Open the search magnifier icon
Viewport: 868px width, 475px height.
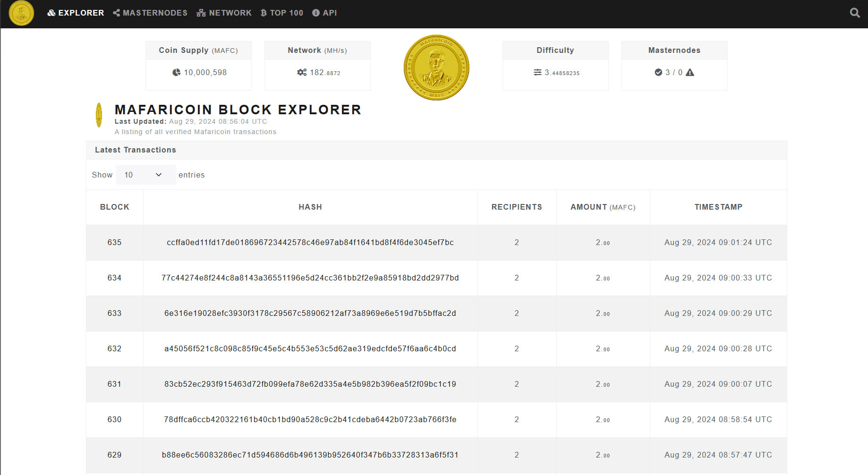pos(855,13)
